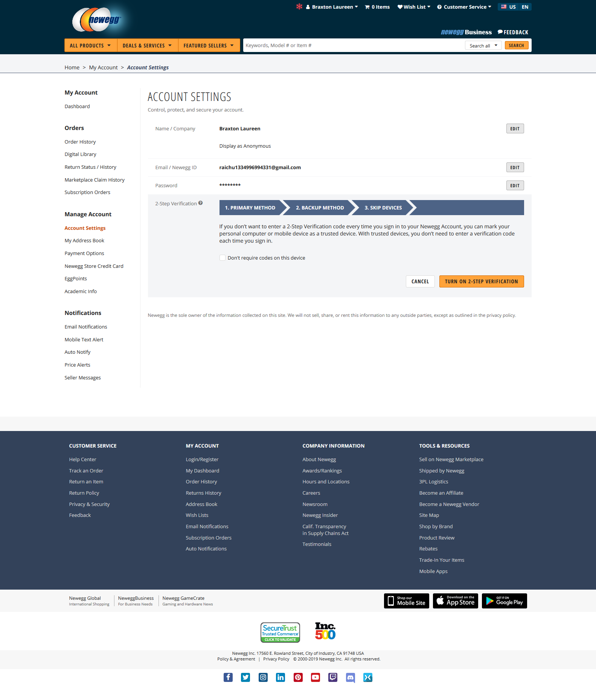The height and width of the screenshot is (700, 596).
Task: Open Privacy Policy link at bottom
Action: point(276,659)
